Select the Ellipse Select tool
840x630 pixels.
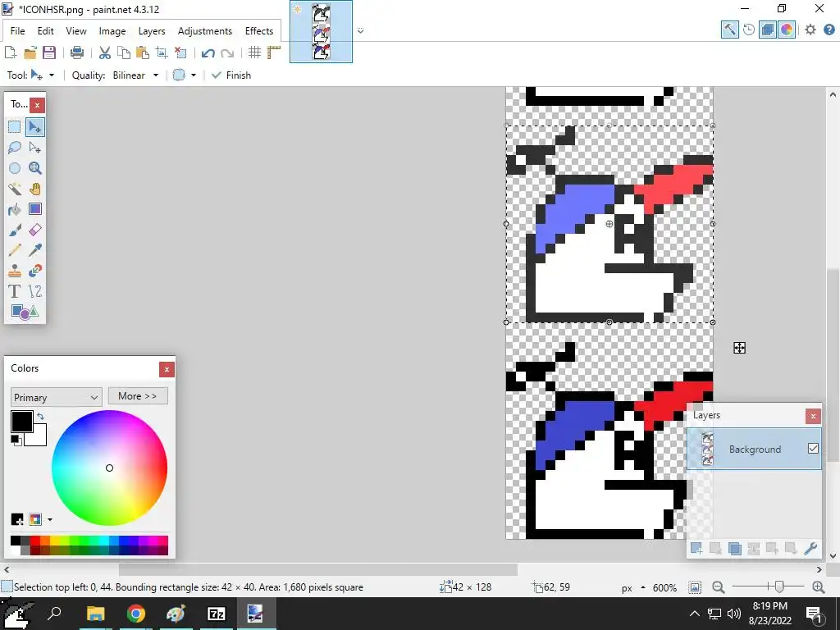point(15,168)
